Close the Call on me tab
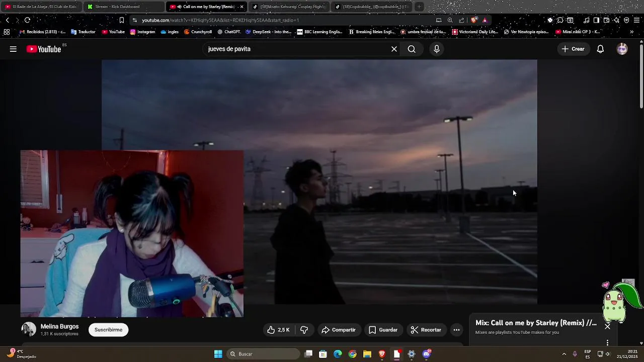Image resolution: width=644 pixels, height=362 pixels. [242, 7]
